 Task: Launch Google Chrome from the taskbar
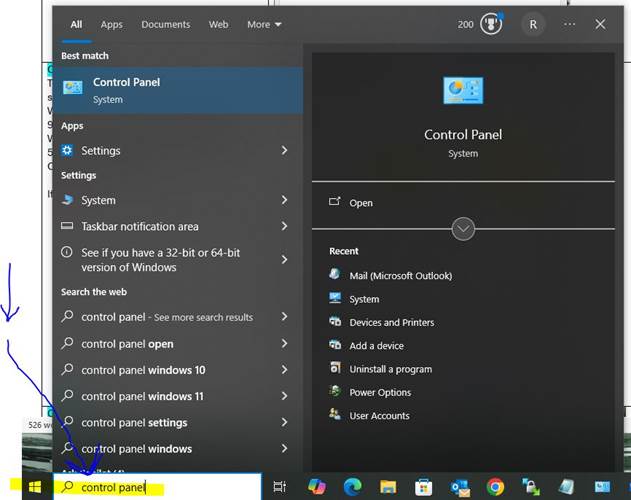(495, 487)
